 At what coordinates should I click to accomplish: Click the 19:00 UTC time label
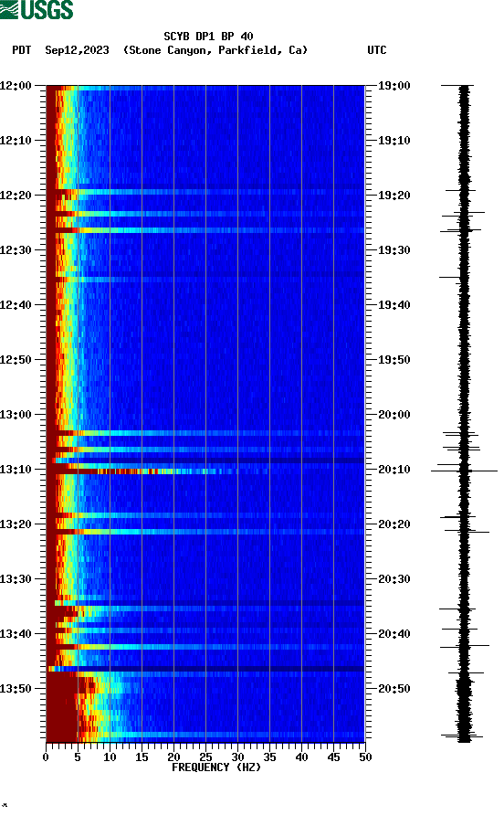[x=394, y=86]
